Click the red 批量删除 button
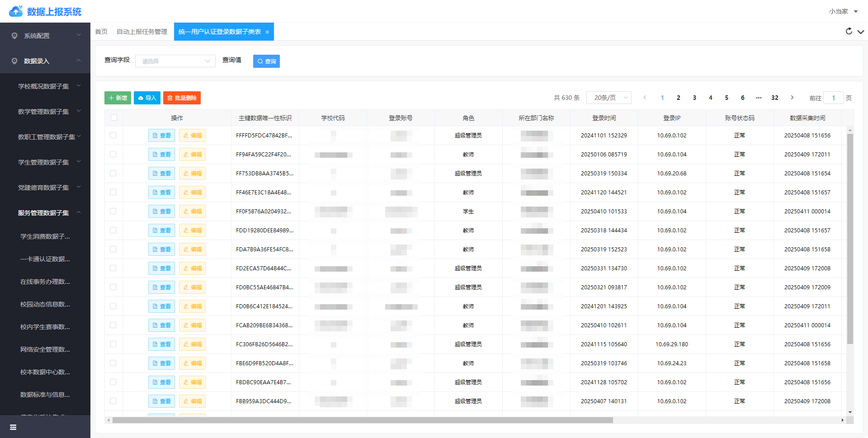The width and height of the screenshot is (868, 438). pos(182,98)
